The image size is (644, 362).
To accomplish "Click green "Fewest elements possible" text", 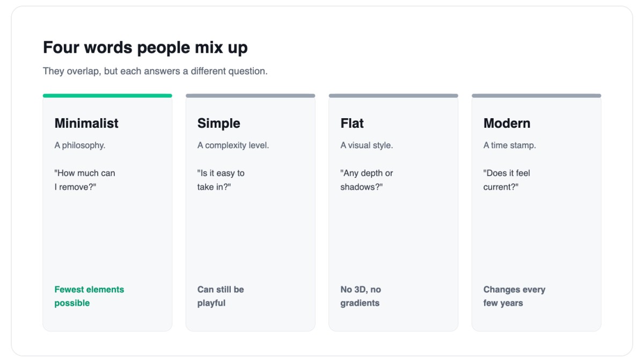I will click(x=89, y=296).
